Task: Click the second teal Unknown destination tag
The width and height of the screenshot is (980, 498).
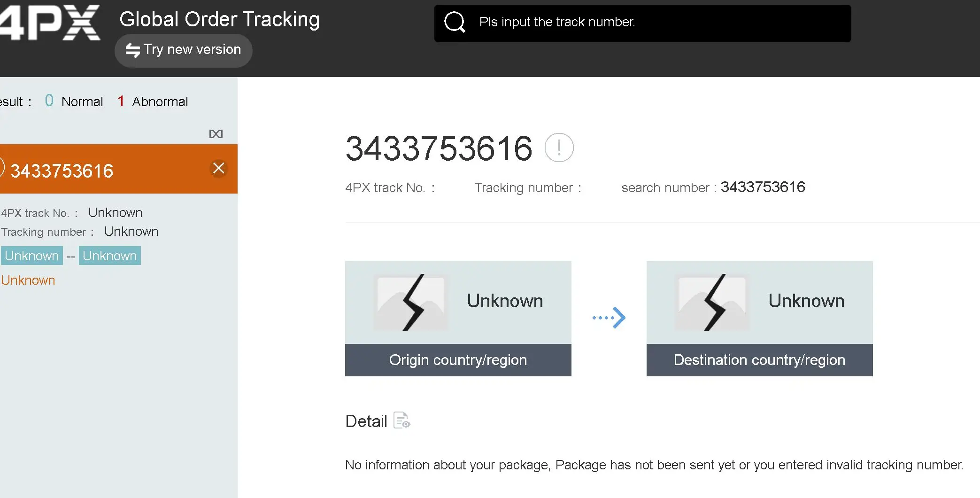Action: click(x=110, y=256)
